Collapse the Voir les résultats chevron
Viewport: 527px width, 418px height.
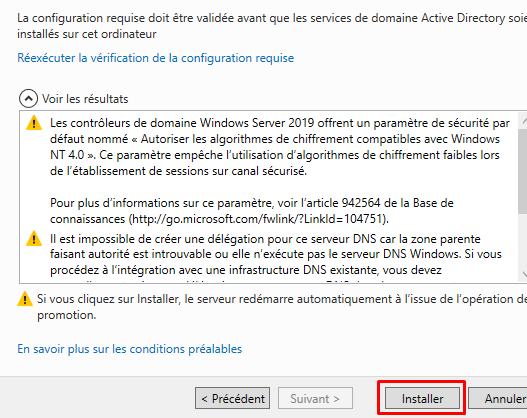pos(29,98)
